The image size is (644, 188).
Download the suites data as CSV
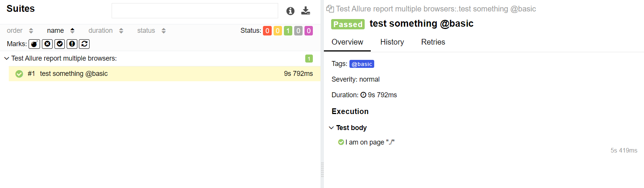point(306,11)
